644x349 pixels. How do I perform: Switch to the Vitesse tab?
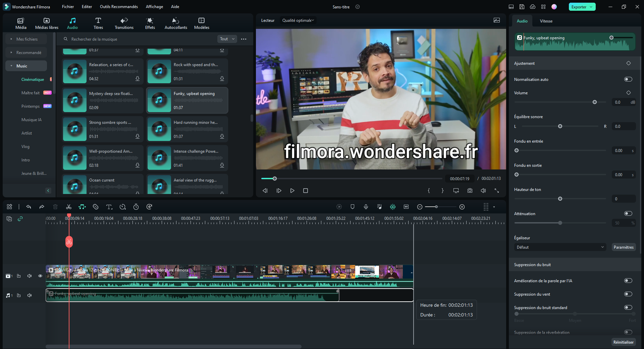(x=546, y=21)
